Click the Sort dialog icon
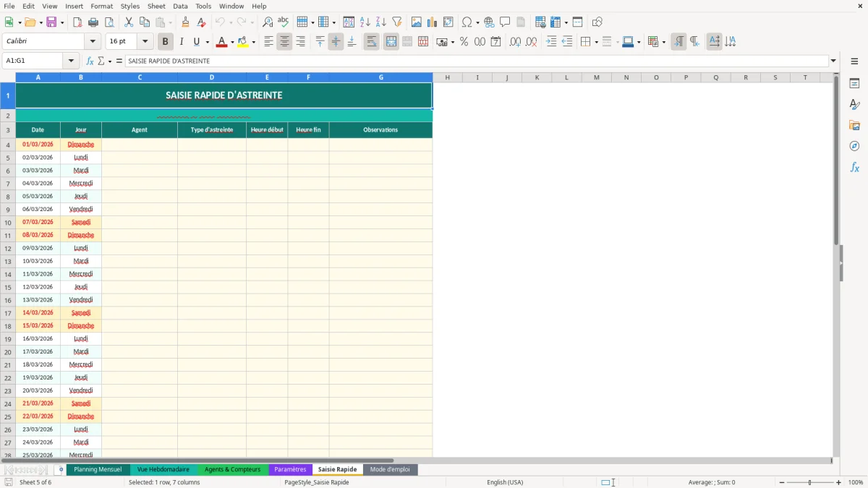The width and height of the screenshot is (868, 488). coord(349,22)
